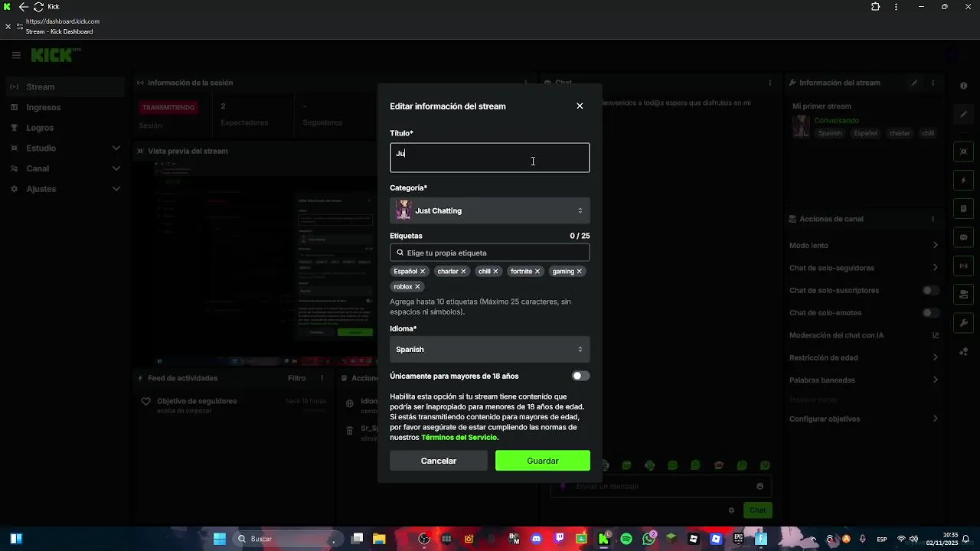Screen dimensions: 980x551
Task: Toggle Chat de solo-emotes switch
Action: point(930,313)
